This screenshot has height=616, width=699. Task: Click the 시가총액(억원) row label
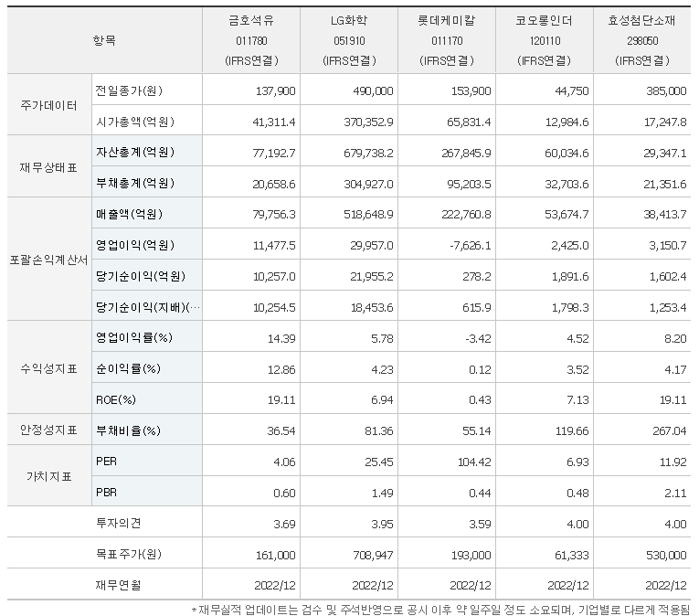click(135, 122)
